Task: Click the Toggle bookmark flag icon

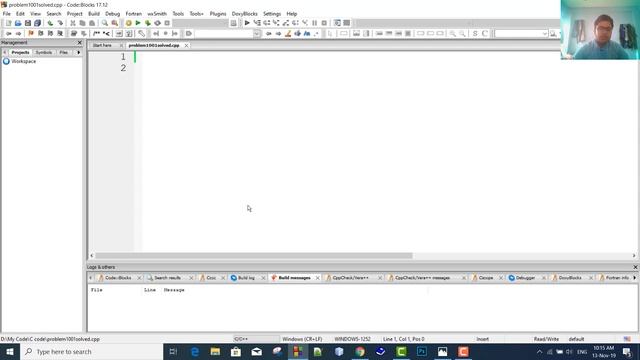Action: pos(31,33)
